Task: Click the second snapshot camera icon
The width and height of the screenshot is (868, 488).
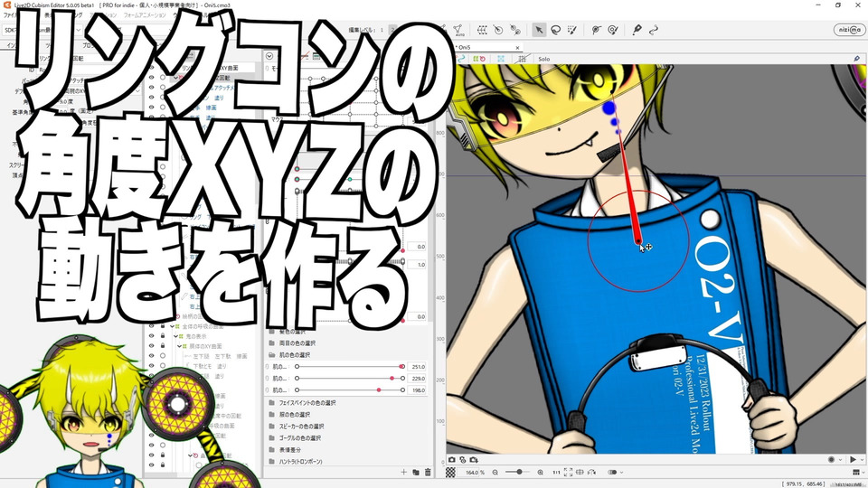Action: [x=463, y=460]
